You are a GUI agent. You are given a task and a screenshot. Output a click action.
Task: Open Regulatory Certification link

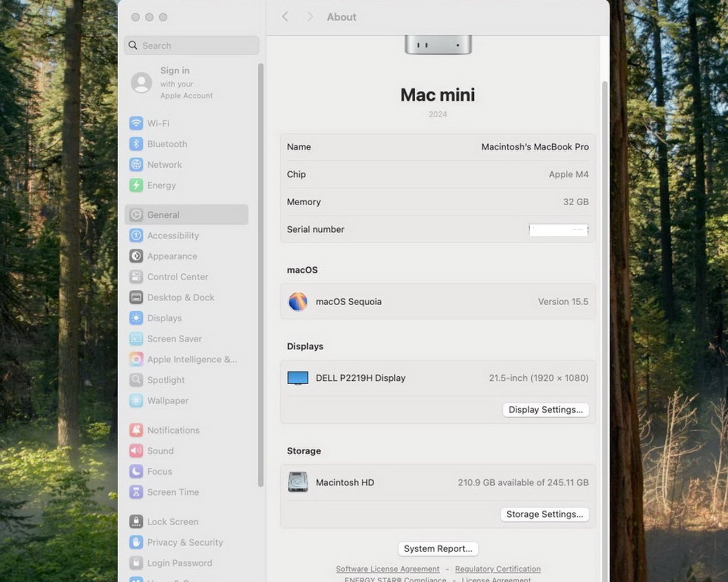pyautogui.click(x=498, y=569)
